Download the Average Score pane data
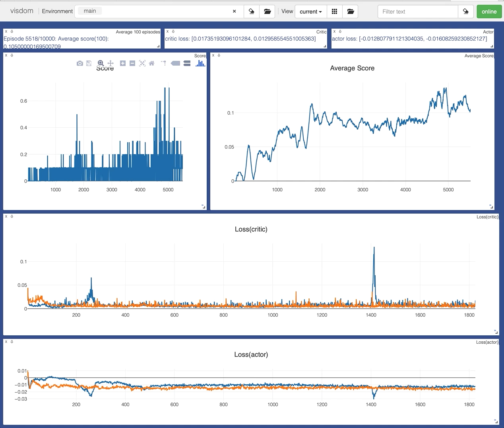The height and width of the screenshot is (428, 504). pos(219,55)
